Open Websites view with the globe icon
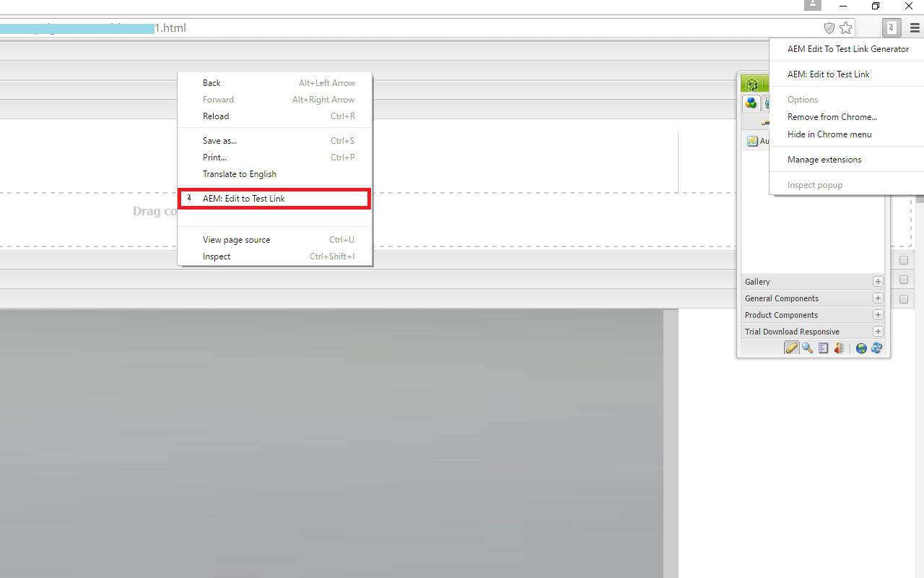924x578 pixels. point(861,348)
